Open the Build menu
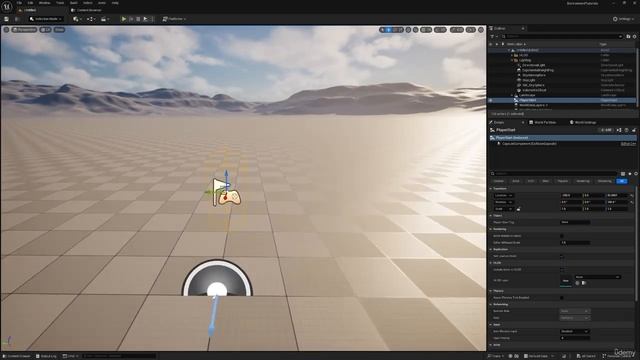Screen dimensions: 640x360 click(x=74, y=3)
